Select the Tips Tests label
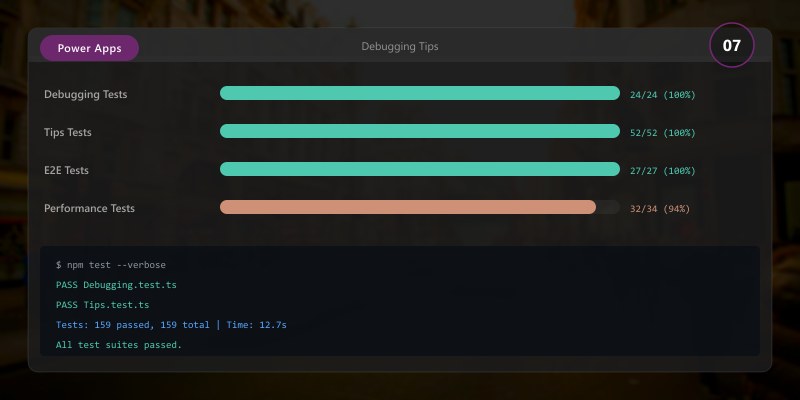This screenshot has width=800, height=400. click(68, 132)
